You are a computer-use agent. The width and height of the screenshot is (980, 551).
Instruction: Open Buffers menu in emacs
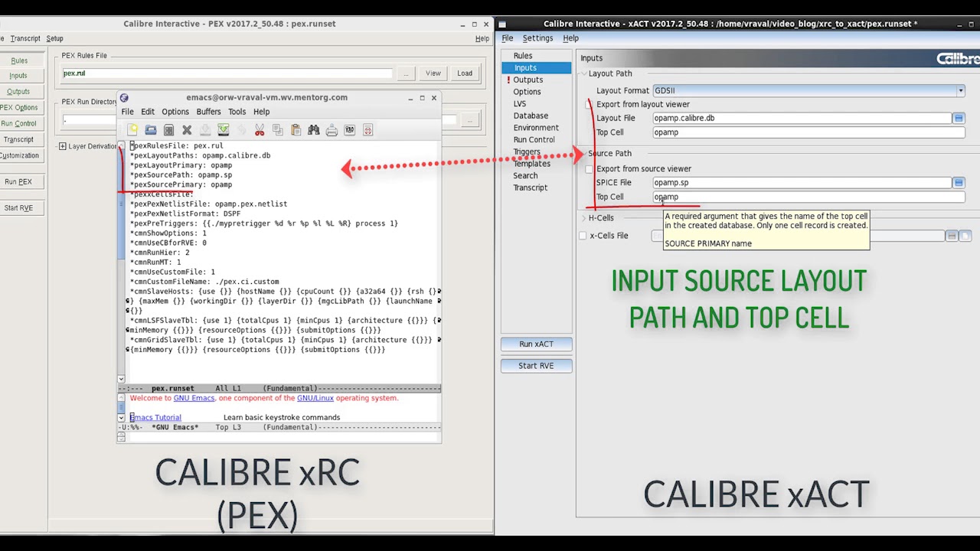(x=208, y=112)
